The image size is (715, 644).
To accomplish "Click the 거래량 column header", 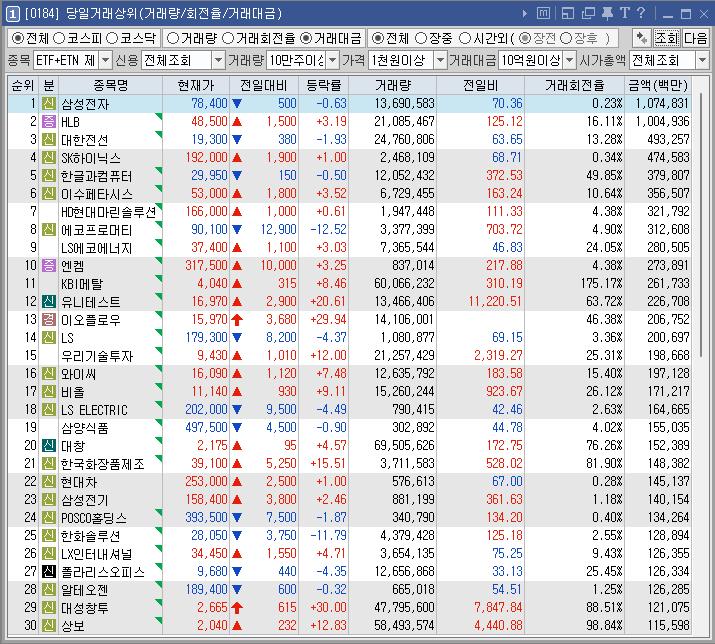I will click(393, 85).
